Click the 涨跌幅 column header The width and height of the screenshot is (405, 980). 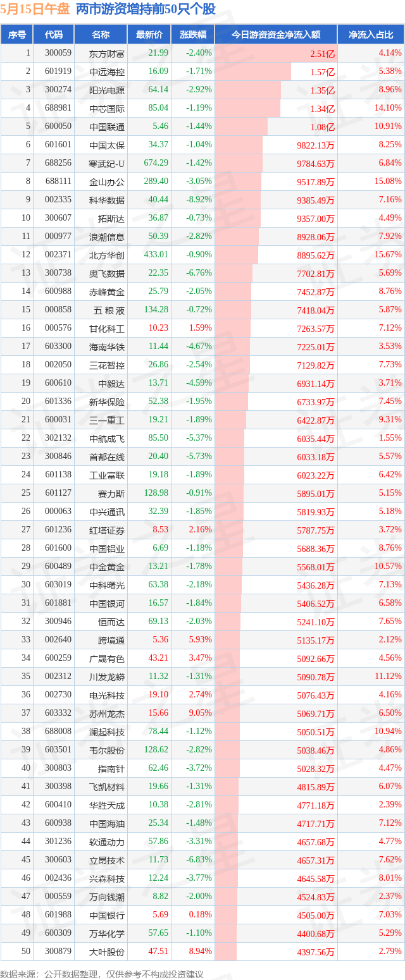192,35
